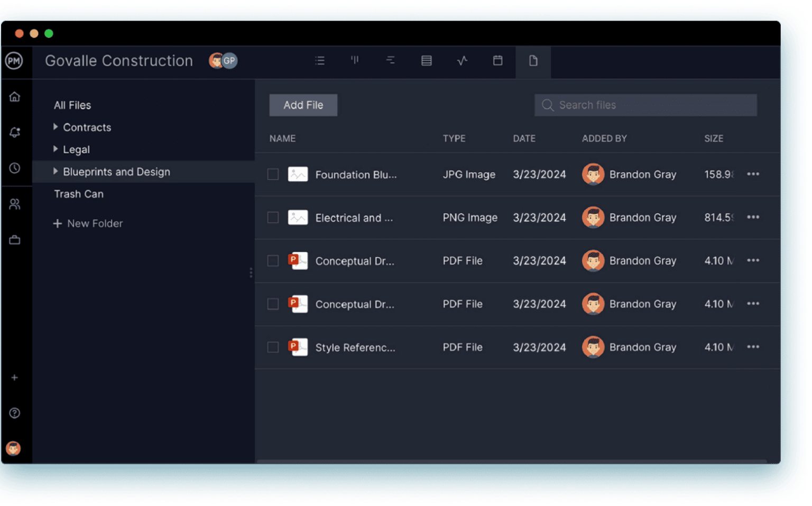Expand the Legal folder
The width and height of the screenshot is (812, 506).
coord(56,149)
